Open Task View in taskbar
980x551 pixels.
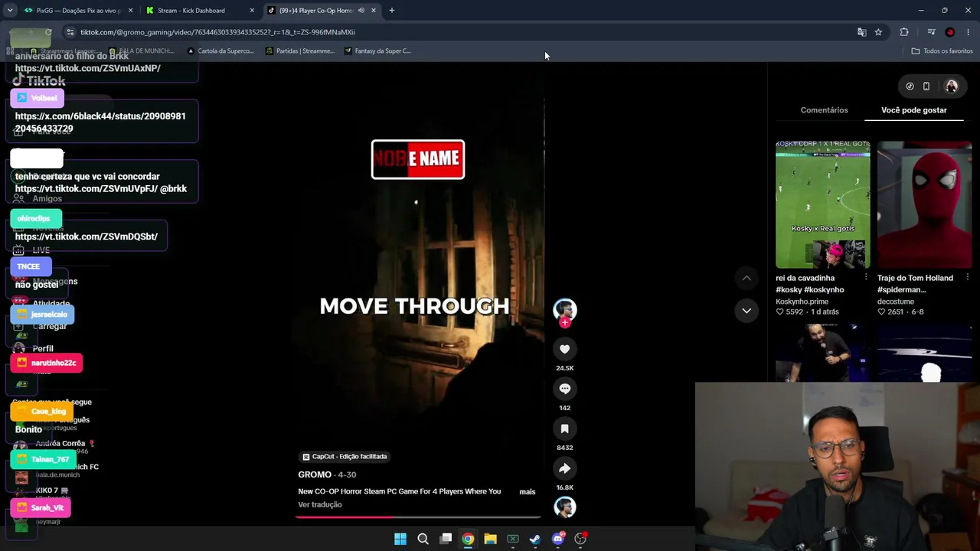click(x=446, y=539)
